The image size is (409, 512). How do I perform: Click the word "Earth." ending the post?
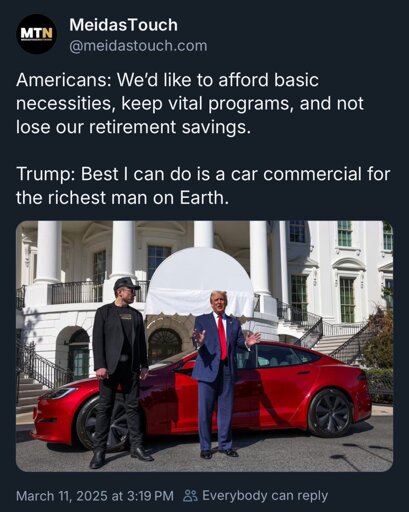pyautogui.click(x=205, y=198)
